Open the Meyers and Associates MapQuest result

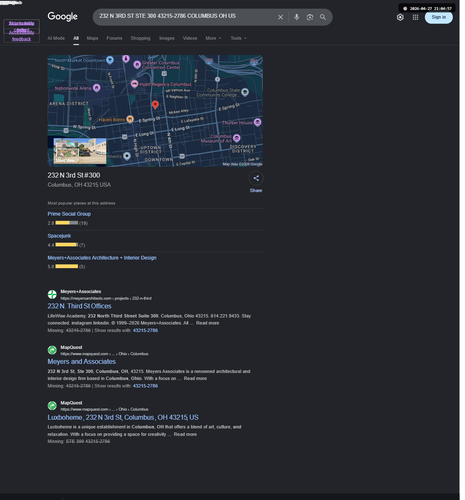82,361
